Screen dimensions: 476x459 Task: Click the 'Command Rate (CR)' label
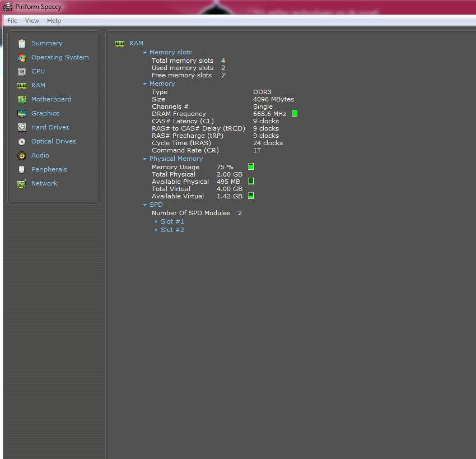pos(185,150)
